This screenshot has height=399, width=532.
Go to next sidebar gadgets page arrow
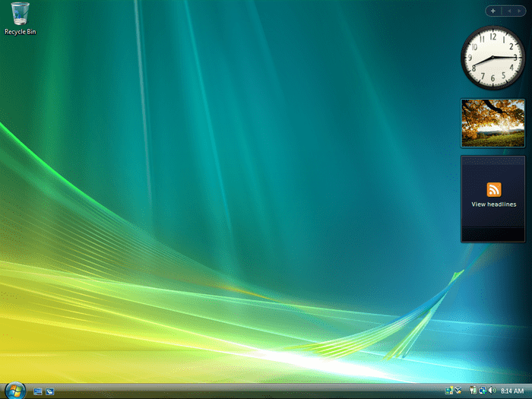519,11
